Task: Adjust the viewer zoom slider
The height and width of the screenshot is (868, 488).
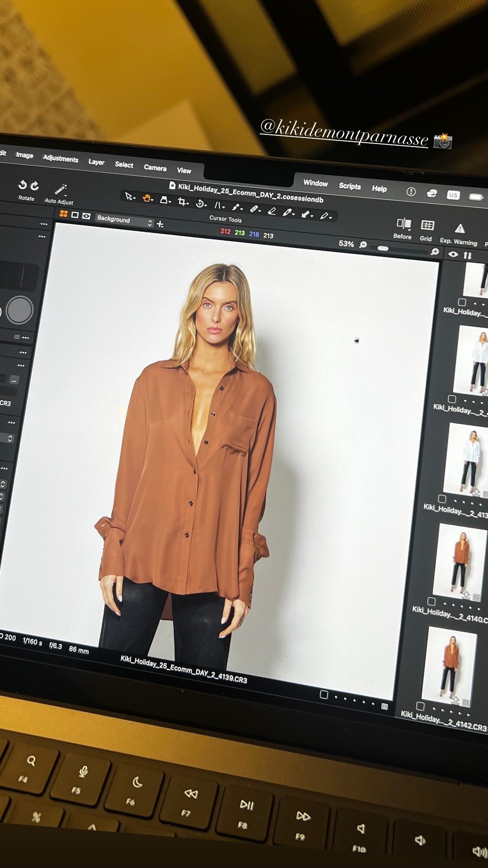Action: coord(383,248)
